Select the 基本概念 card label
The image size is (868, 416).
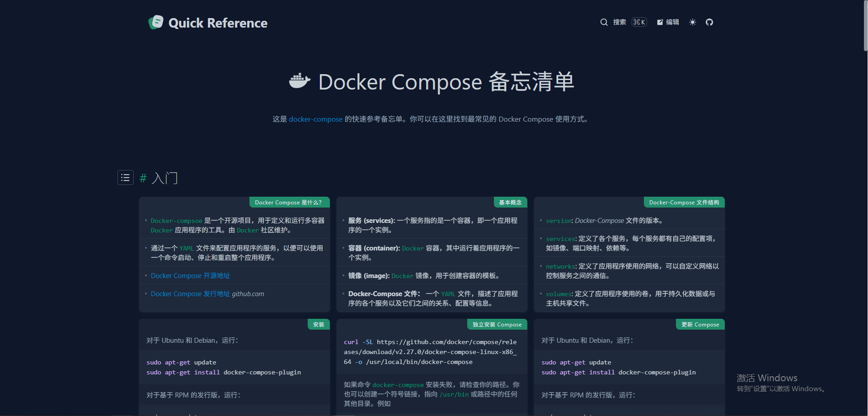510,203
